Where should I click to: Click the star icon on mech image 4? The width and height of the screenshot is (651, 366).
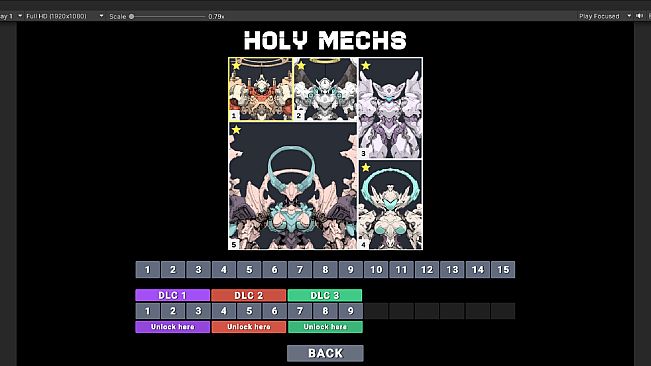[365, 167]
